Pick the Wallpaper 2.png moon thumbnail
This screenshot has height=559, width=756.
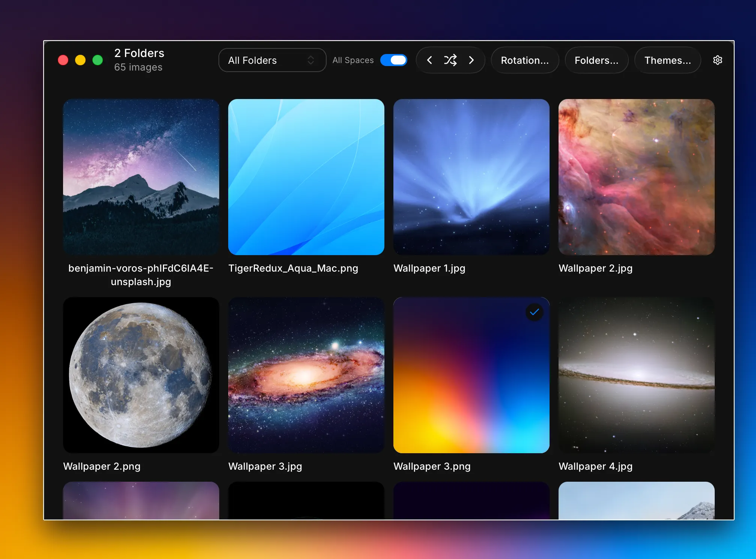click(x=141, y=375)
